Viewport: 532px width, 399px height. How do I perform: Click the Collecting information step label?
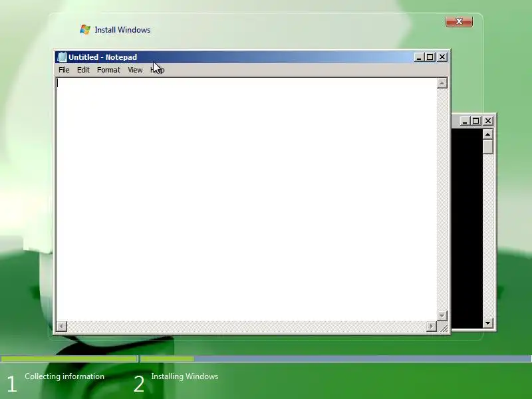65,376
